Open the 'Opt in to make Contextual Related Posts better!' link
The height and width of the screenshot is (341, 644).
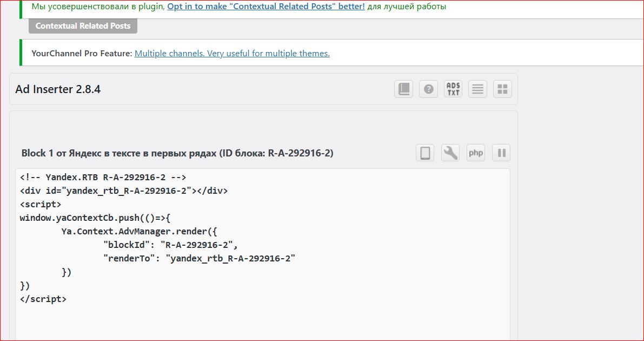click(266, 6)
